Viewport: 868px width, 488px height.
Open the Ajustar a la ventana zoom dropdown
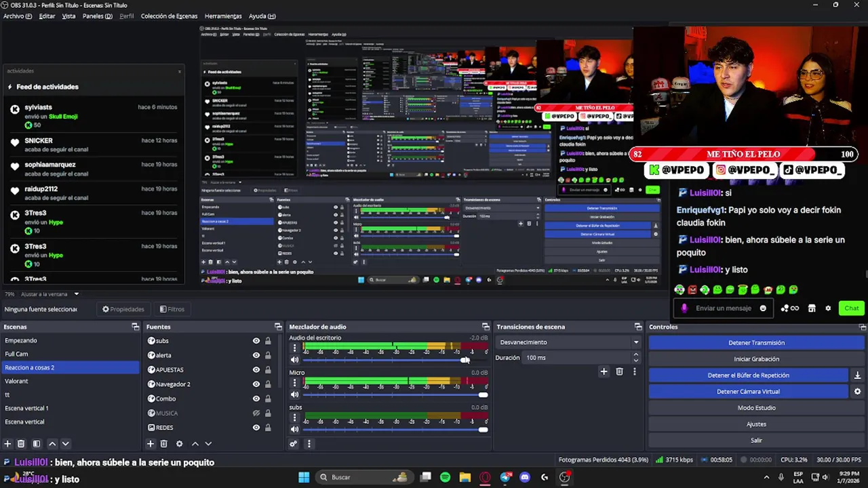(50, 294)
